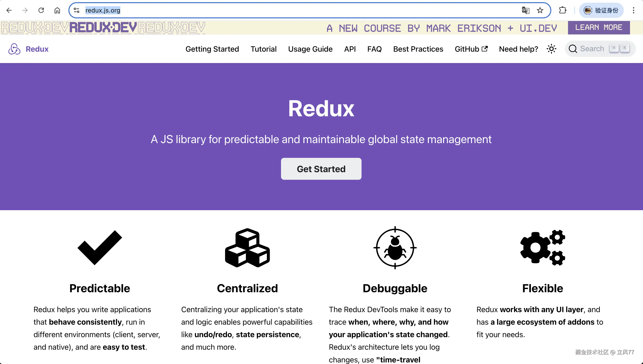Click the Redux brand name in navbar
643x364 pixels.
click(37, 49)
